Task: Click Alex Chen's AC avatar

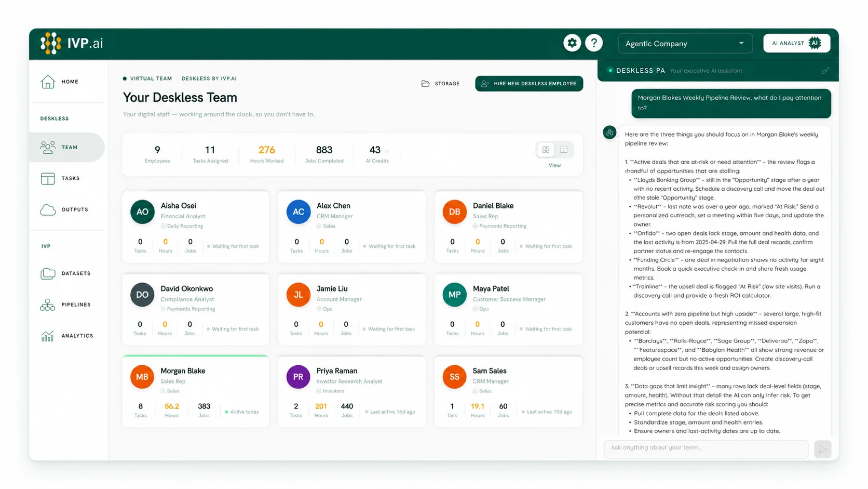Action: pyautogui.click(x=299, y=212)
